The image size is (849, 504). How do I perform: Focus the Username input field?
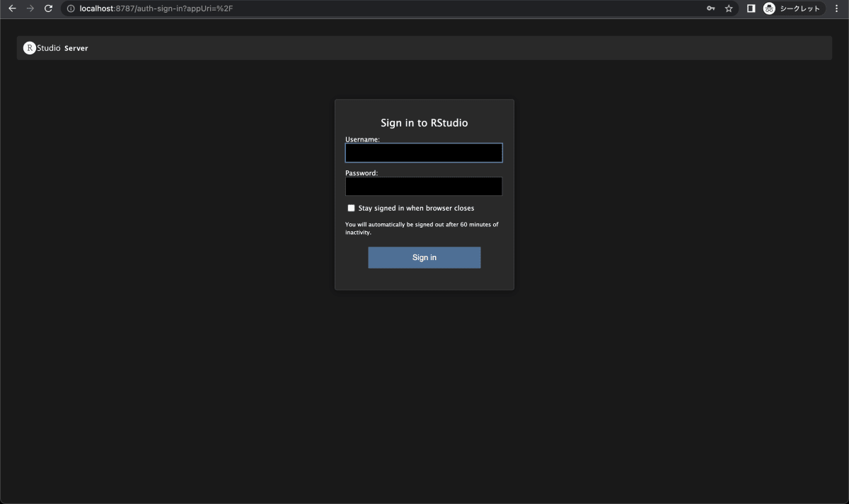(424, 153)
